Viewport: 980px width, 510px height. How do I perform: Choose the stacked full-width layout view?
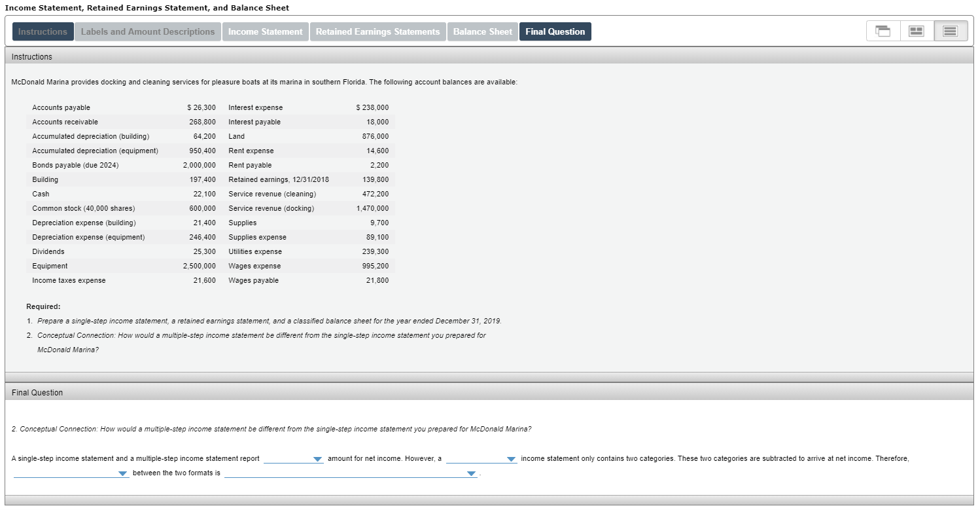tap(950, 30)
